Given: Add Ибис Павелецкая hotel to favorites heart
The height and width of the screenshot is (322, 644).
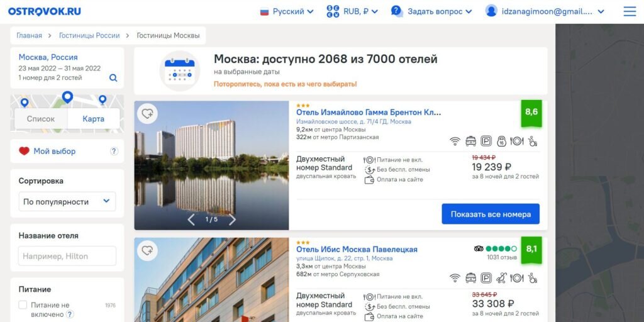Looking at the screenshot, I should [147, 250].
